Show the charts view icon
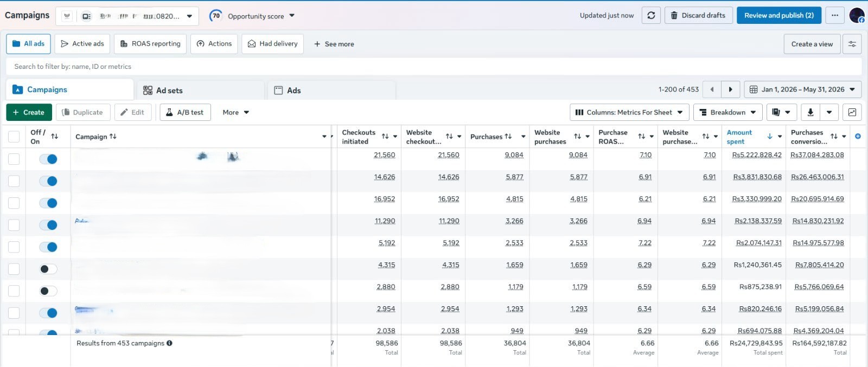 (852, 112)
